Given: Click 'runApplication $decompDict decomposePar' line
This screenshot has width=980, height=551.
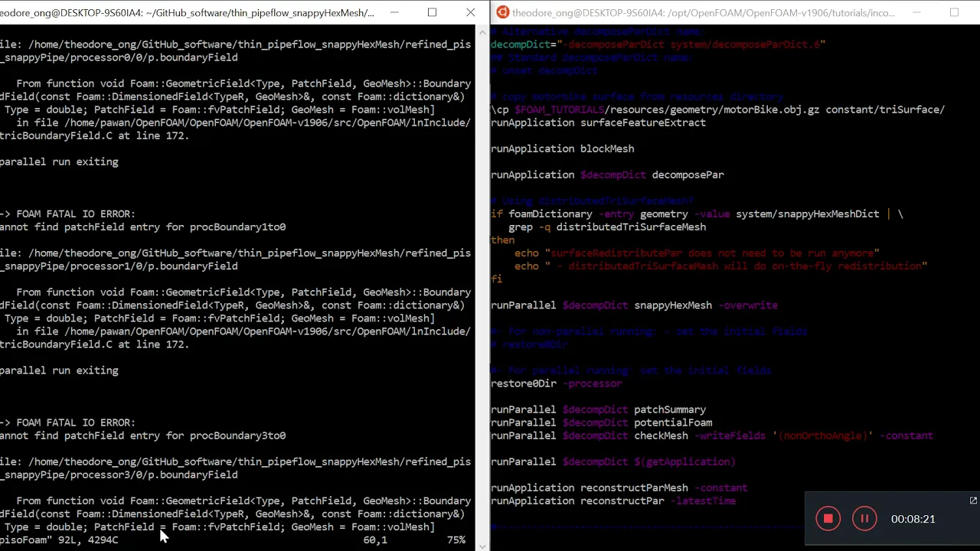Looking at the screenshot, I should point(607,174).
